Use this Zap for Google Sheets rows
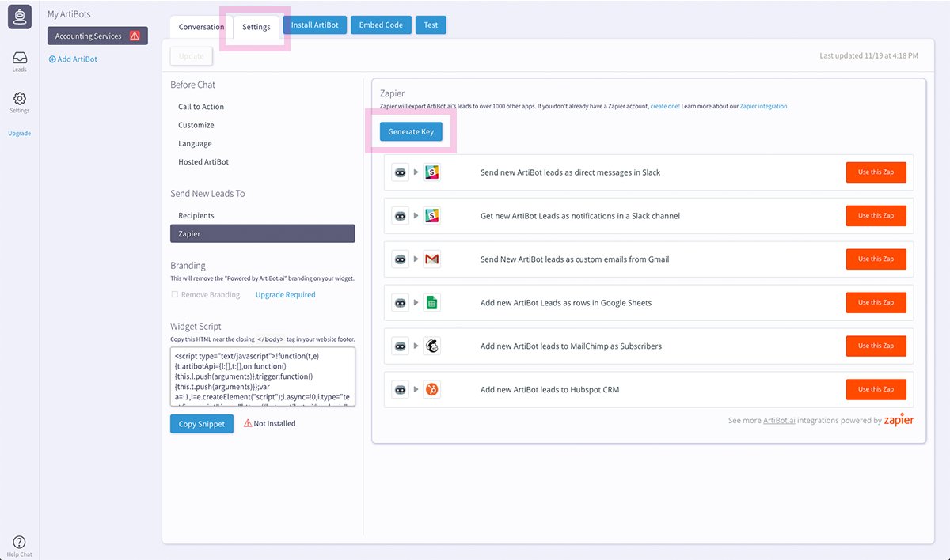This screenshot has height=560, width=950. click(x=876, y=303)
